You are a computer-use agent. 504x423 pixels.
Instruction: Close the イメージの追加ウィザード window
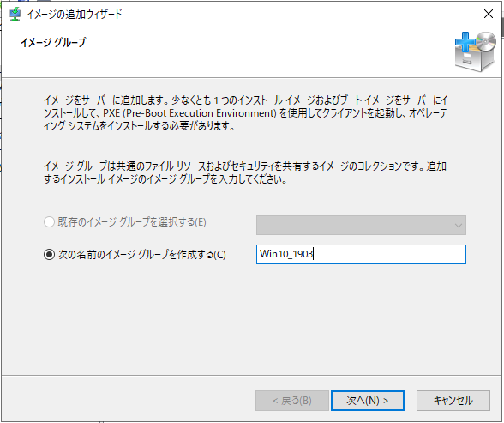click(489, 14)
